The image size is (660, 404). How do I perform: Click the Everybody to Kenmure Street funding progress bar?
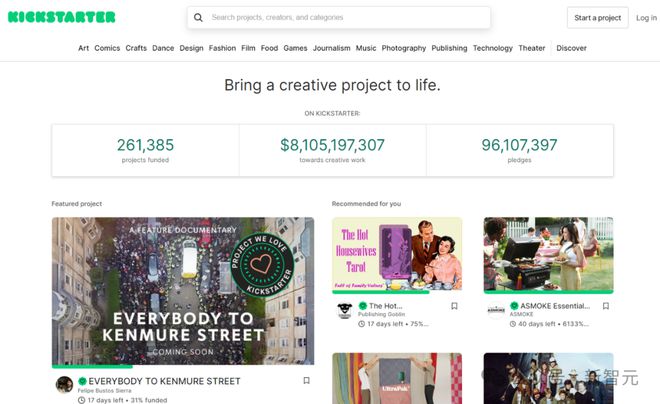183,367
